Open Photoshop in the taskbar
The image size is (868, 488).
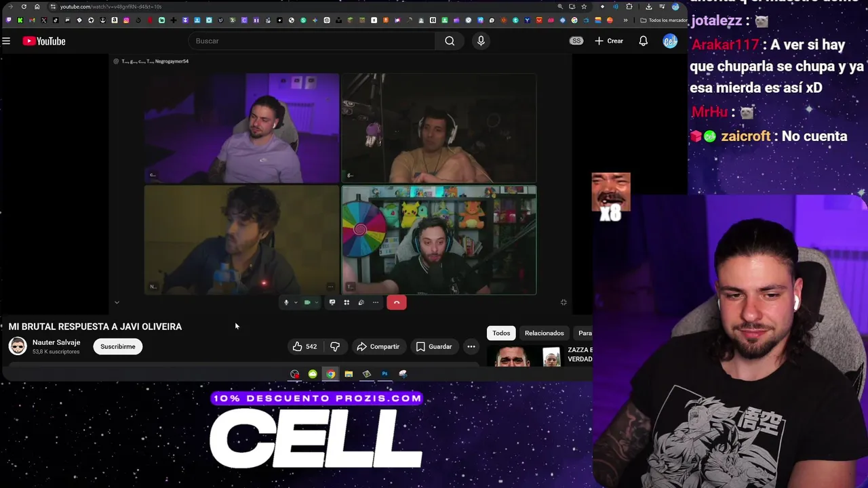click(x=384, y=373)
